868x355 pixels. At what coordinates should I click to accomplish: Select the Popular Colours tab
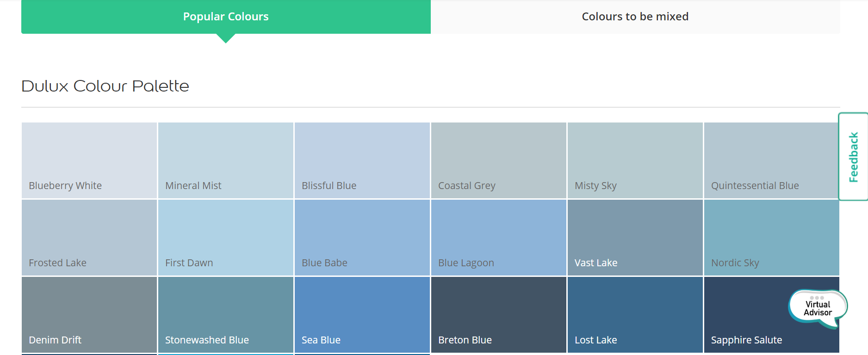[x=226, y=17]
